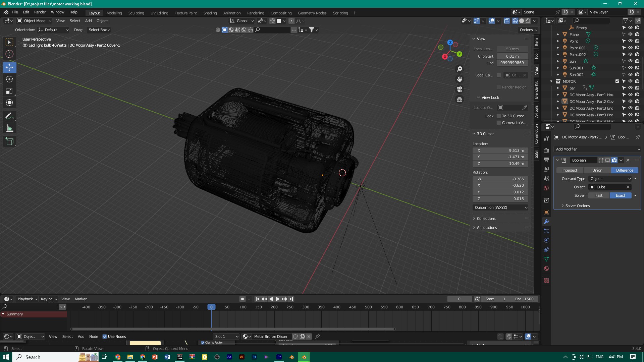Click the 3D Cursor X location field
The image size is (644, 362).
(x=500, y=150)
